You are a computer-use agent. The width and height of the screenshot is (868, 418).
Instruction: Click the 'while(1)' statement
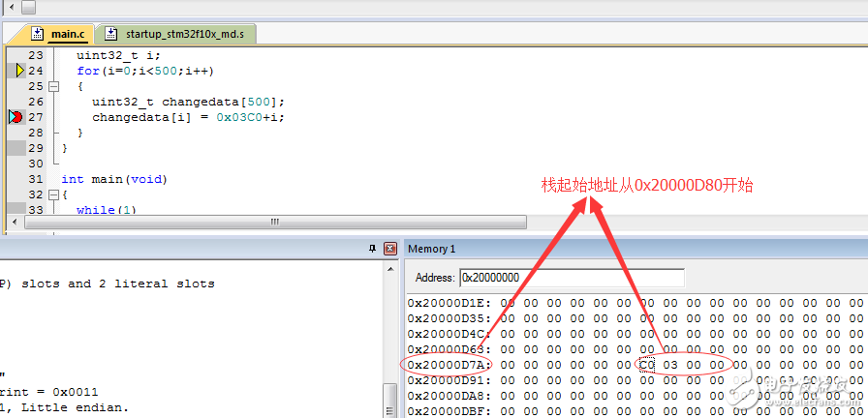tap(107, 210)
